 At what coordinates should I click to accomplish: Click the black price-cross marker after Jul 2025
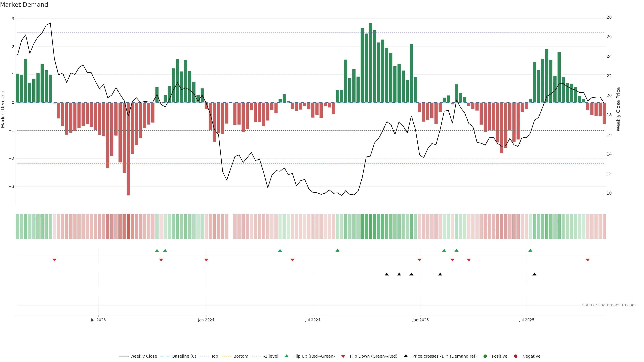pyautogui.click(x=534, y=274)
